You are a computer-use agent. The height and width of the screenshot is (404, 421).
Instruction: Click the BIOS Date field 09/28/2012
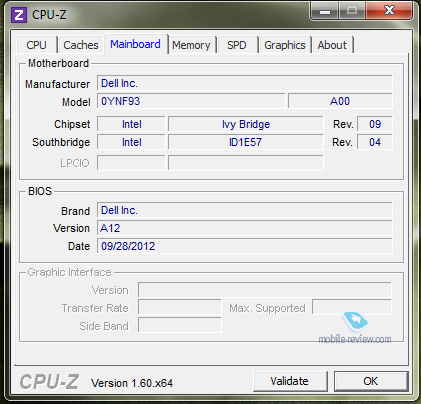click(x=245, y=246)
